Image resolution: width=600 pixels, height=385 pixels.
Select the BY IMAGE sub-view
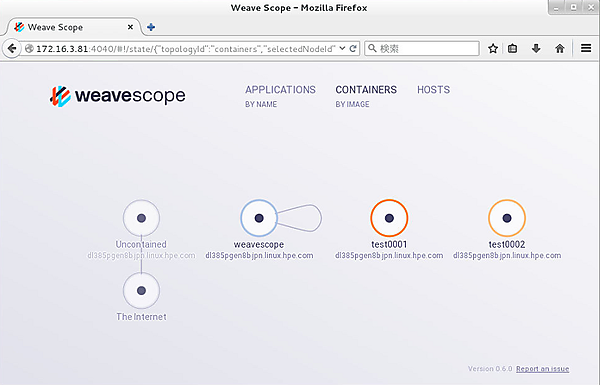352,104
